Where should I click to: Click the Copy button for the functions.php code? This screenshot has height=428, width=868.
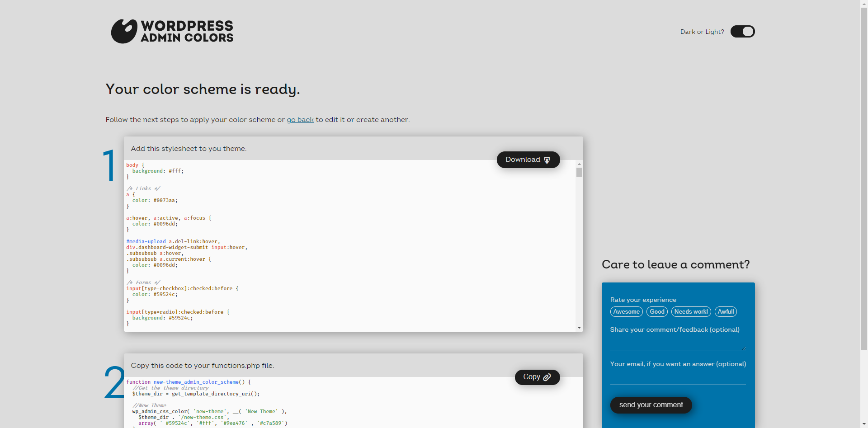(x=537, y=377)
